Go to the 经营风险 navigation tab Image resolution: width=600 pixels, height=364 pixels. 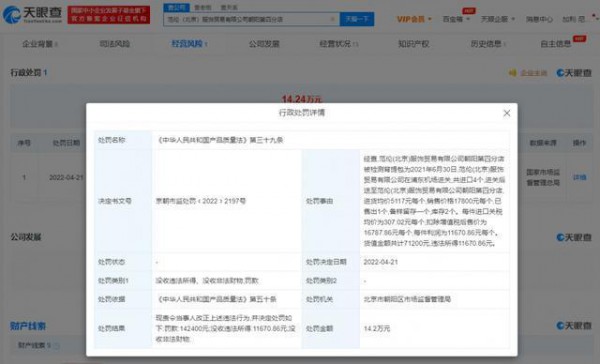189,44
